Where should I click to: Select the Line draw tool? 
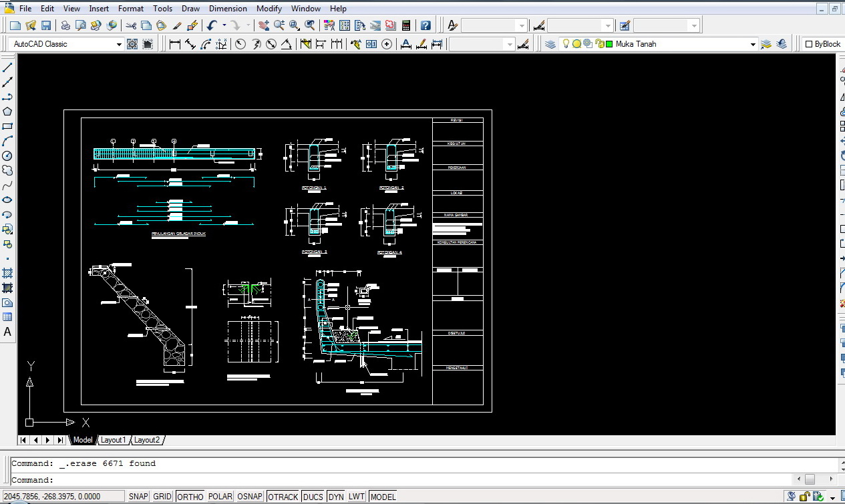(x=7, y=67)
